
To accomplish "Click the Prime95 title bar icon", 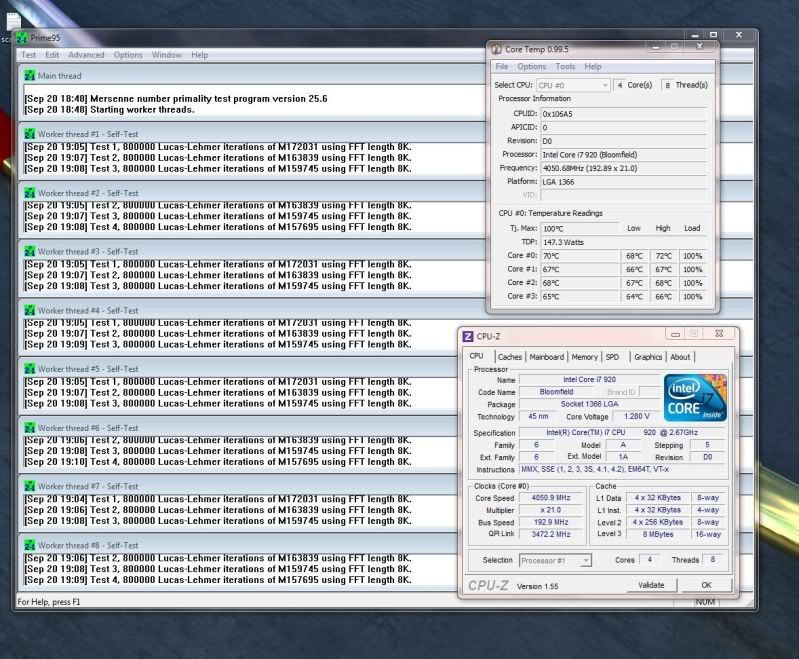I will [22, 37].
